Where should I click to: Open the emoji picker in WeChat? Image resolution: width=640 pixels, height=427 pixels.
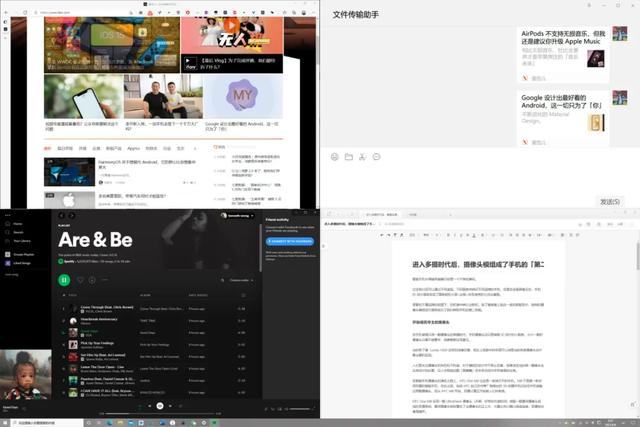click(x=335, y=157)
